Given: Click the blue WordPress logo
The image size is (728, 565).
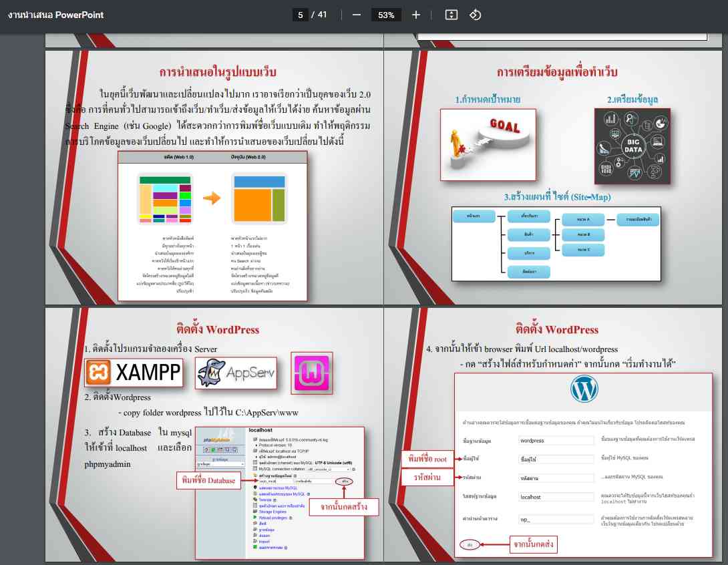Looking at the screenshot, I should click(584, 389).
